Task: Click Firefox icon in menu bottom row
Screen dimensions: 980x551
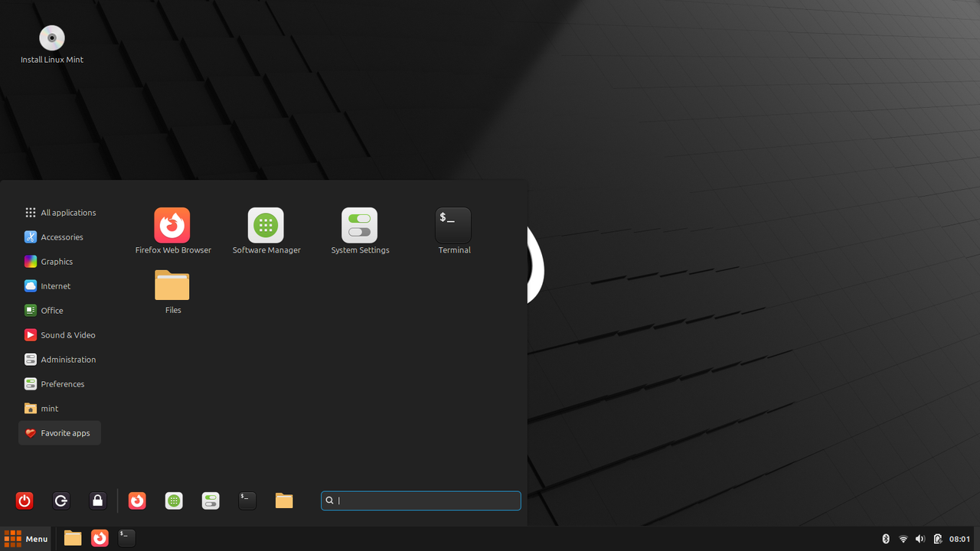Action: [x=137, y=501]
